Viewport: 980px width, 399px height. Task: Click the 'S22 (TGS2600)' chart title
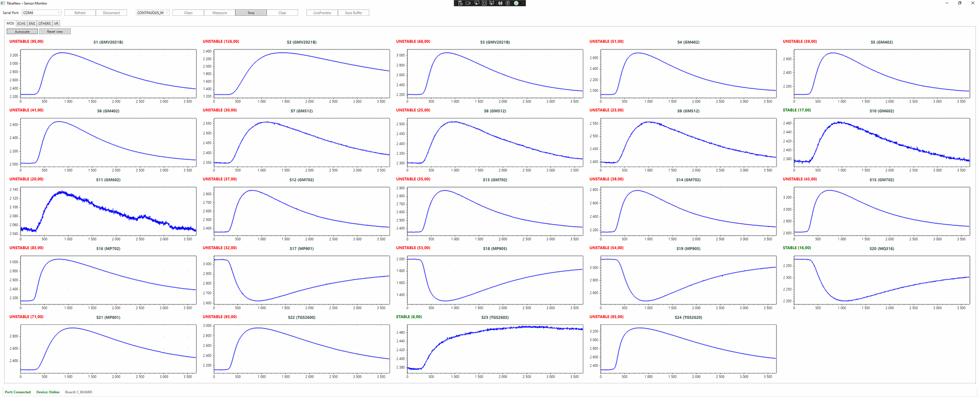302,318
